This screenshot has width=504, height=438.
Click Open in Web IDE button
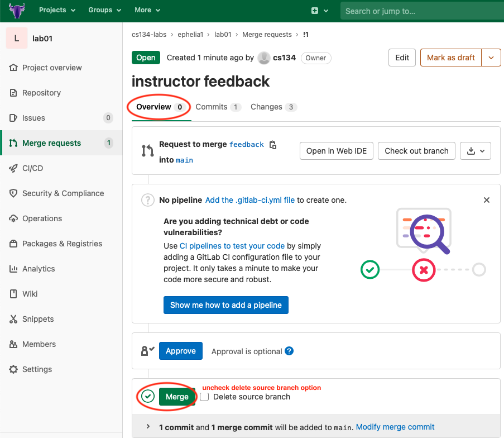336,151
